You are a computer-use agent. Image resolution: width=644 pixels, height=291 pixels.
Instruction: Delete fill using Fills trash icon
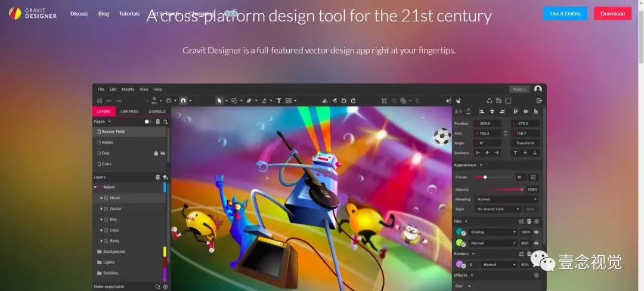tap(529, 221)
